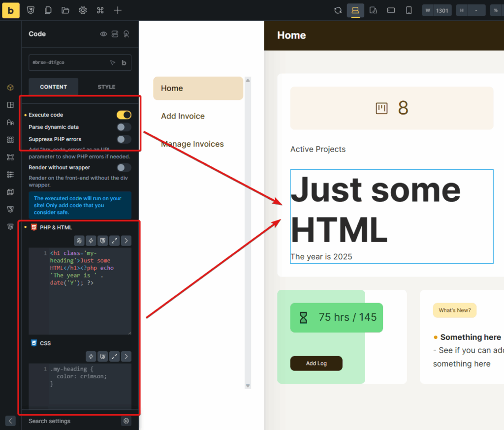Click the 75 hrs / 145 progress indicator
504x430 pixels.
point(336,317)
